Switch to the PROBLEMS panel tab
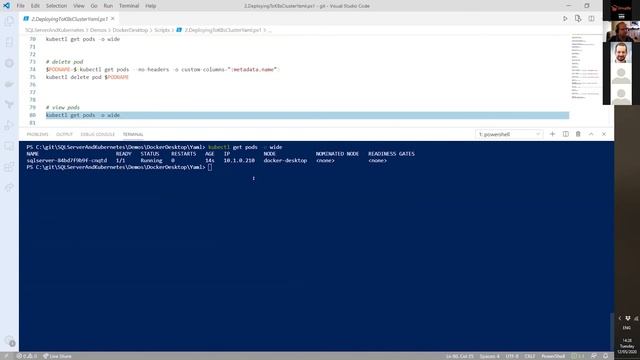 37,134
